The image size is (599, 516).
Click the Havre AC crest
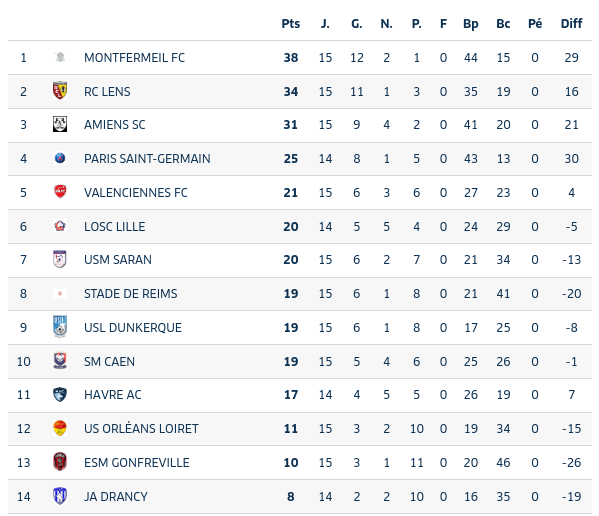pos(60,394)
